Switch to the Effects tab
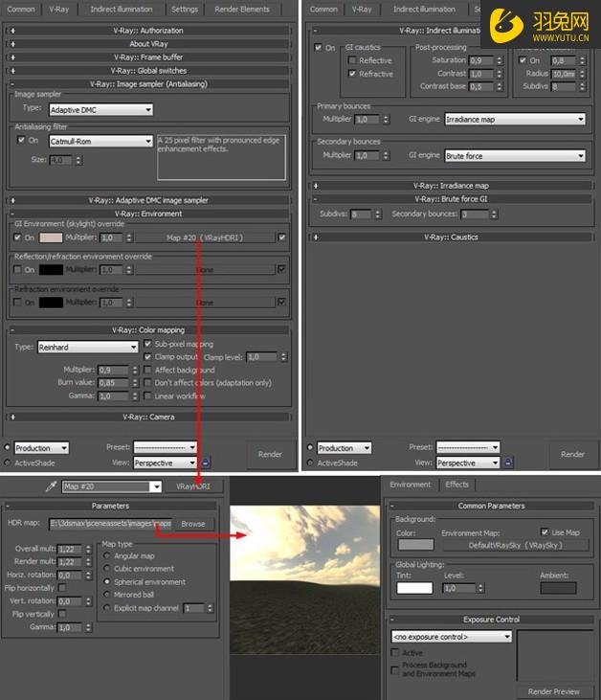The image size is (601, 700). (x=456, y=485)
